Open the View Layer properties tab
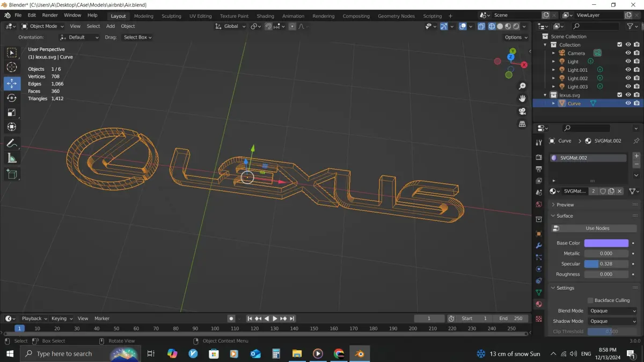Image resolution: width=644 pixels, height=362 pixels. [x=539, y=181]
